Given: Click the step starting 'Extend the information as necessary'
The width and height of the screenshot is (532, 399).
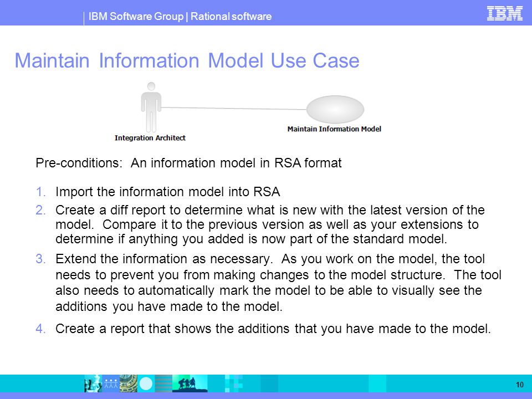Looking at the screenshot, I should [278, 283].
